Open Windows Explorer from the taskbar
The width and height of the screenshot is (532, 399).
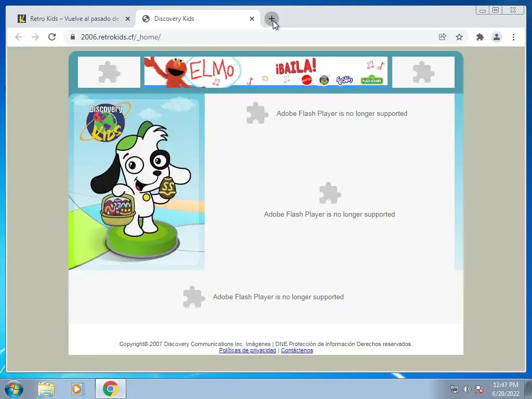(x=46, y=389)
